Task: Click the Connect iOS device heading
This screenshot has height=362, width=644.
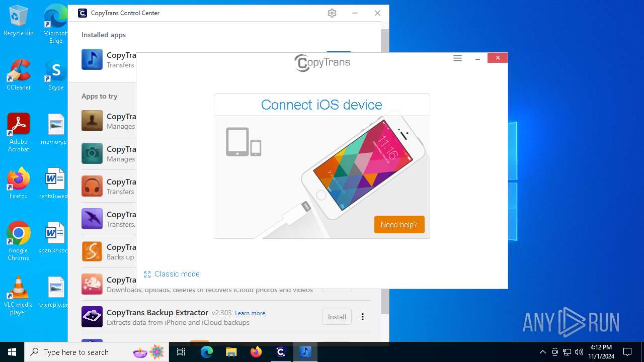Action: point(321,105)
